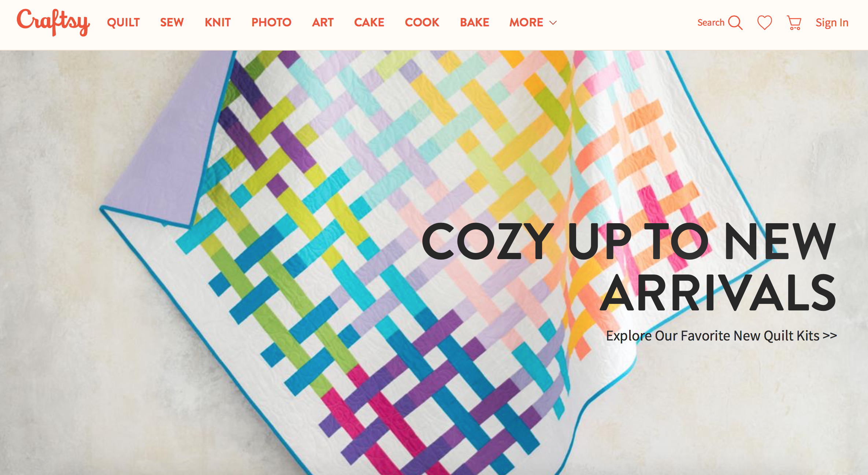
Task: Click the magnifying glass search icon
Action: (x=735, y=23)
